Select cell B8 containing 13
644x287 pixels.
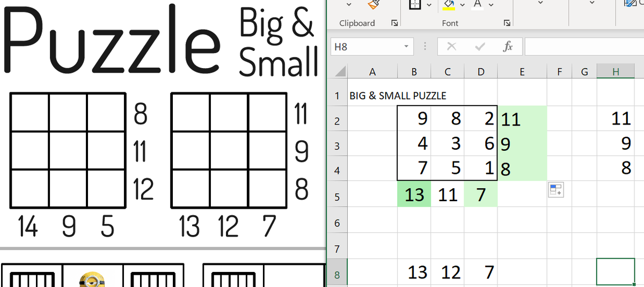[x=414, y=273]
